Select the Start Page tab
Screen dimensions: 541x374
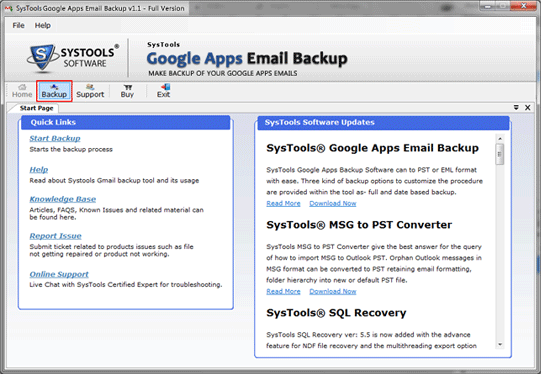tap(36, 108)
